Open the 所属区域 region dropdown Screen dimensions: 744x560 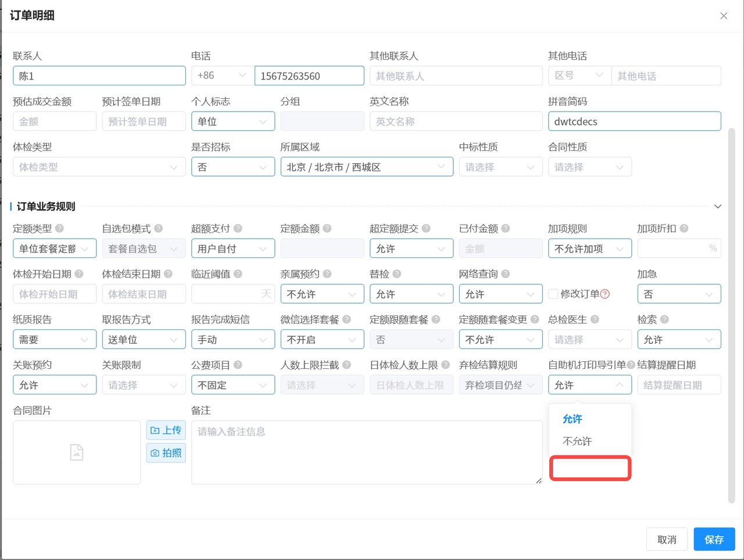[x=366, y=167]
